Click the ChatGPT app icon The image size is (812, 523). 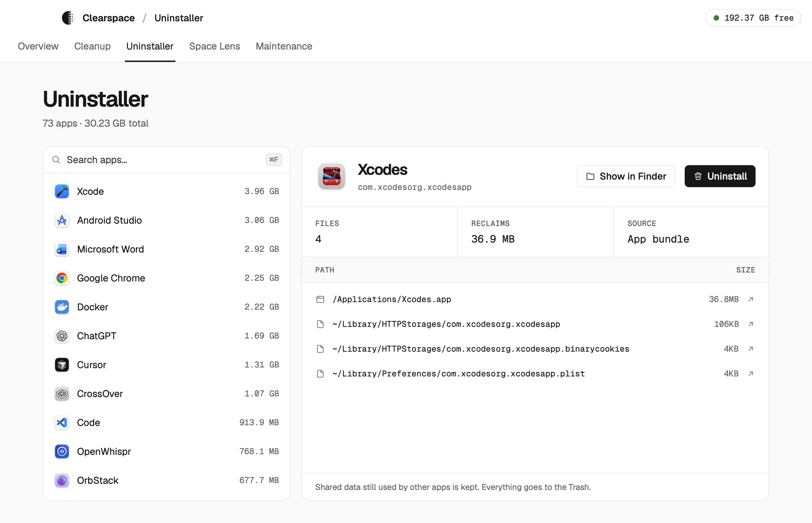coord(62,336)
